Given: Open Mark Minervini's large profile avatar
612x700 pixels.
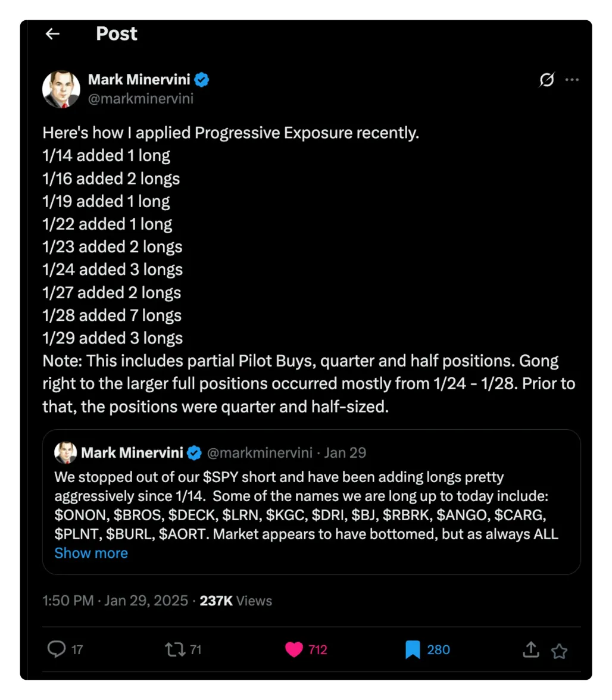Looking at the screenshot, I should point(61,89).
